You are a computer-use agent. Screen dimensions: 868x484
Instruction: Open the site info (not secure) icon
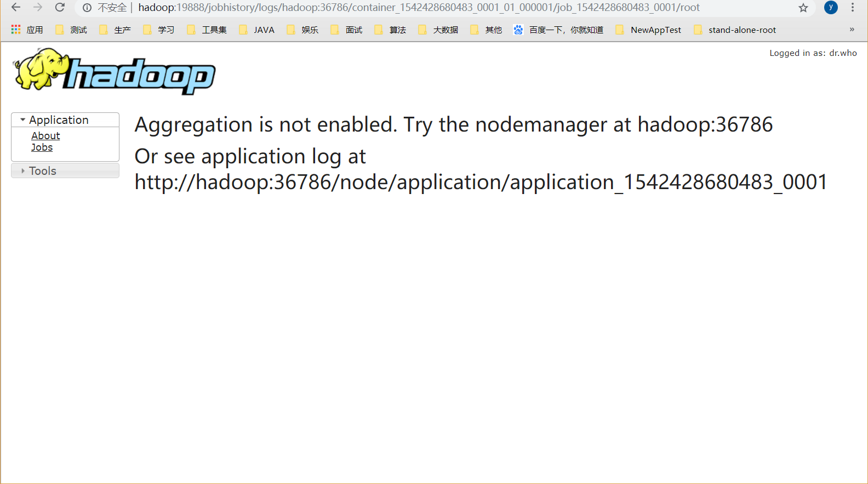coord(87,8)
